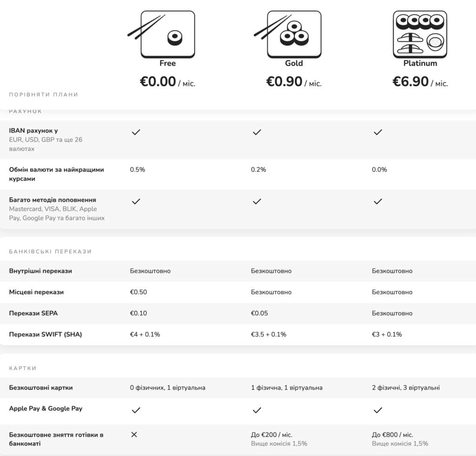Click the IBAN checkmark under Free plan

(x=136, y=132)
